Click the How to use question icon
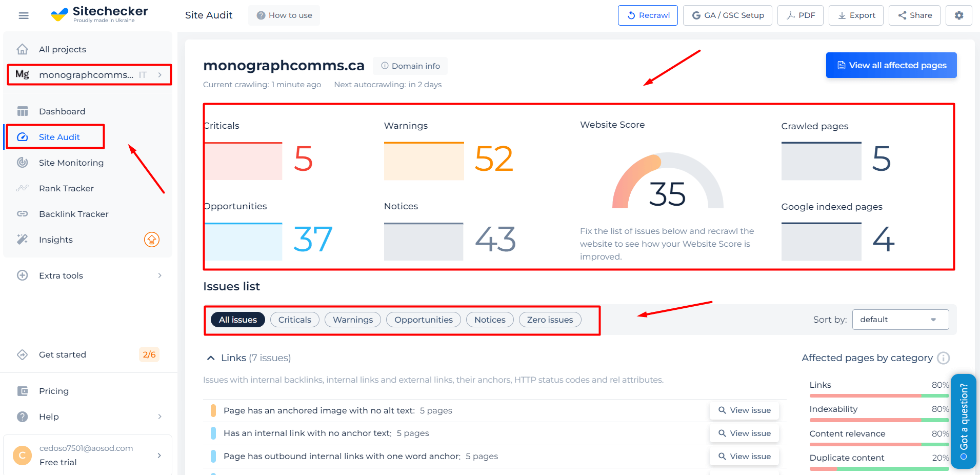Viewport: 980px width, 475px height. click(261, 15)
